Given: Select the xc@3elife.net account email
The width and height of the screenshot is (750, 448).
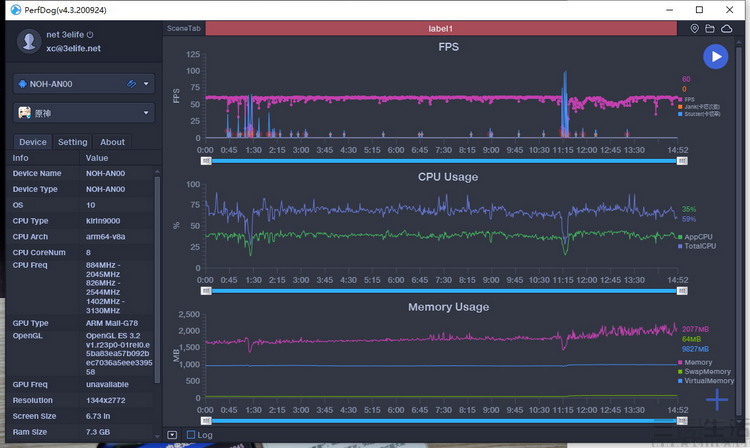Looking at the screenshot, I should tap(73, 48).
